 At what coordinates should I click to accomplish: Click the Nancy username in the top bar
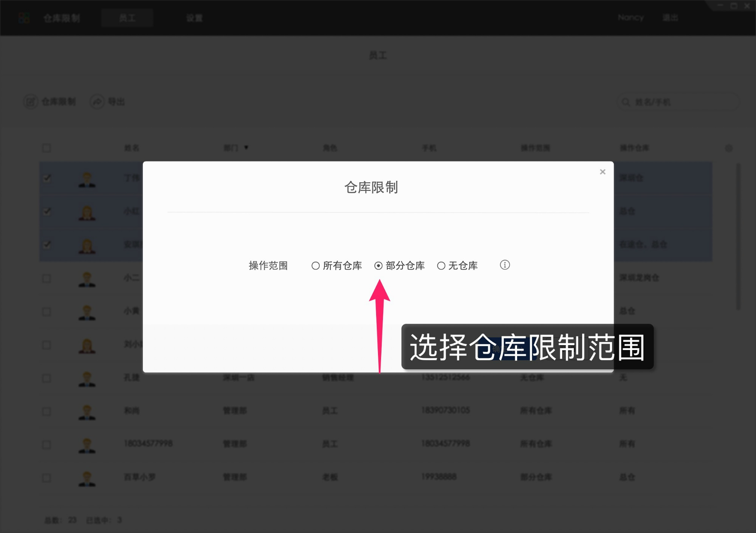[x=631, y=17]
